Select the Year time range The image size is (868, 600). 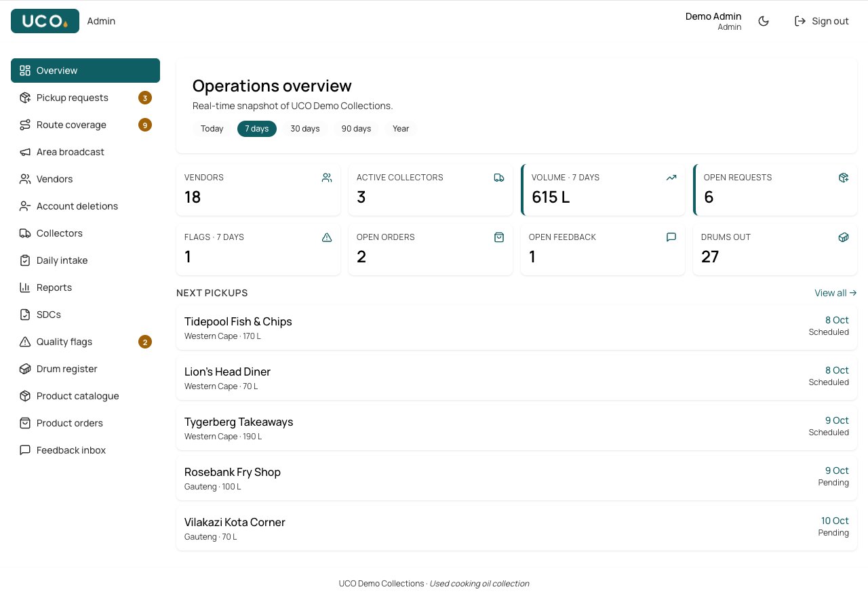point(401,129)
